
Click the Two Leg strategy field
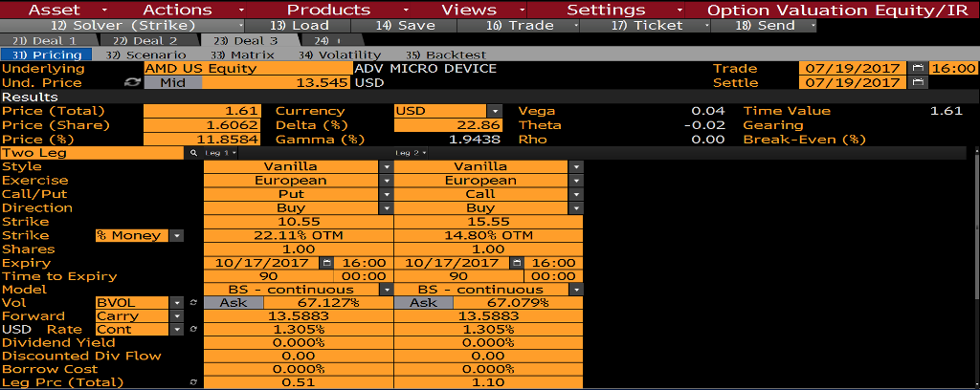pyautogui.click(x=93, y=153)
